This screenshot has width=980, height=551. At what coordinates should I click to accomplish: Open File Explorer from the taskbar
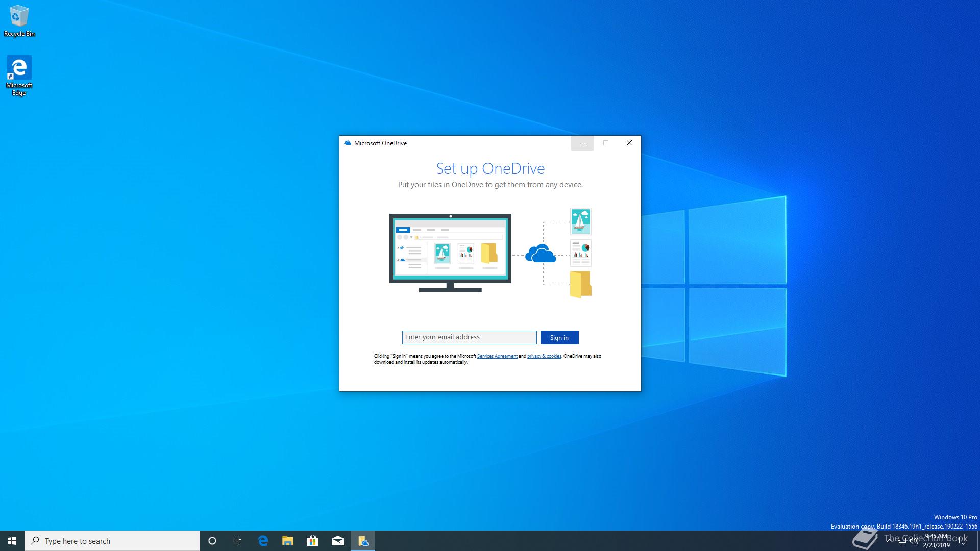click(x=288, y=541)
